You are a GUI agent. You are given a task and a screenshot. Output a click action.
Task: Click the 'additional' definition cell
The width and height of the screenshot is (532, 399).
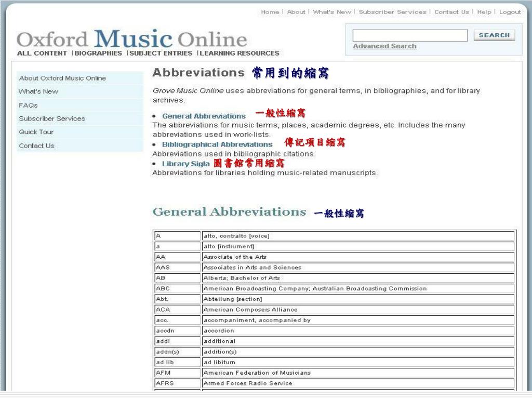(x=358, y=341)
